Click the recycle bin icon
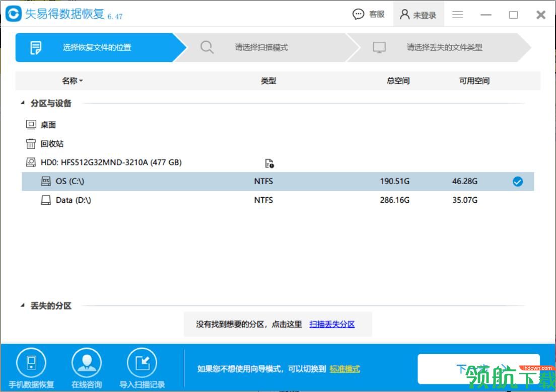 point(31,143)
